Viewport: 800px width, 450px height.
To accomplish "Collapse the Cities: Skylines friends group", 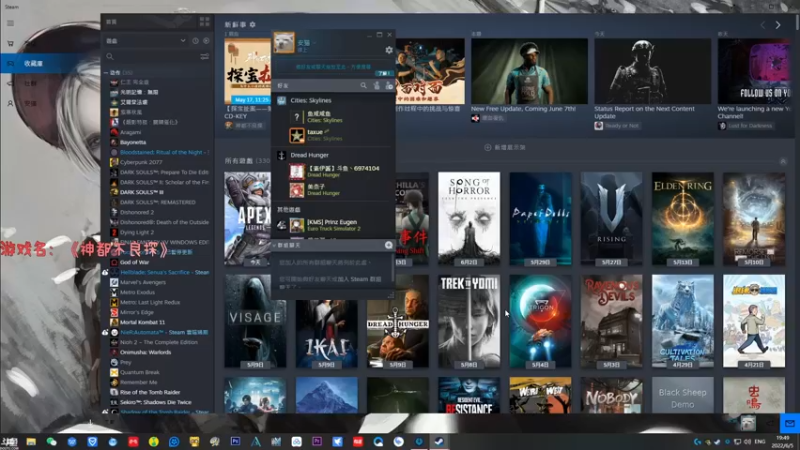I will click(x=311, y=101).
